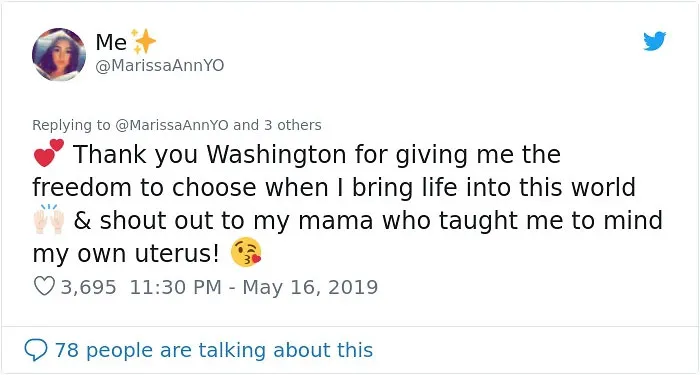Show the "and 3 others" recipients
Screen dimensions: 700x375
tap(277, 125)
